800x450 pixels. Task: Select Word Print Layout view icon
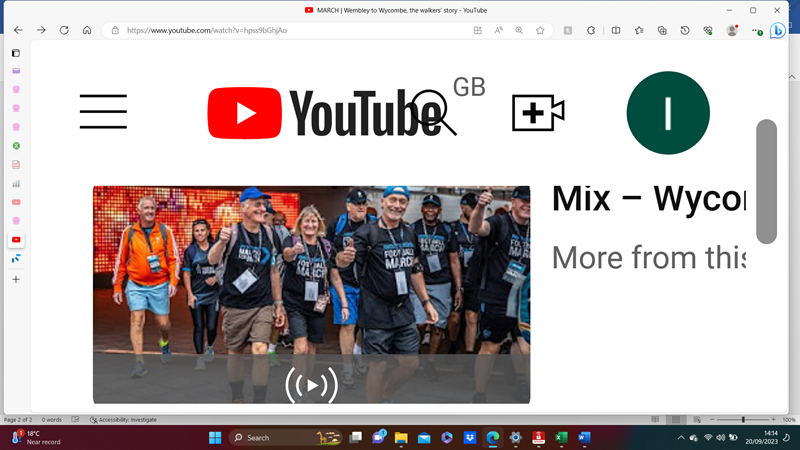tap(676, 419)
